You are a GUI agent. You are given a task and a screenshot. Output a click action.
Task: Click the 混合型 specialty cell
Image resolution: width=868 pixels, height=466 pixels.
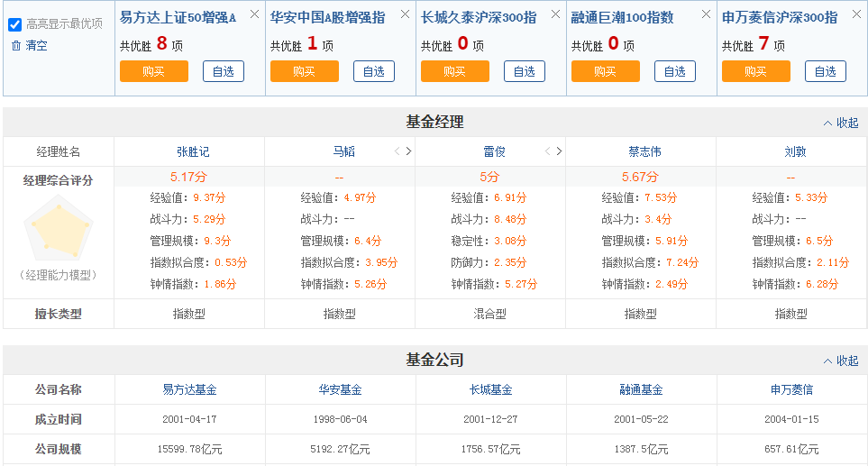[489, 314]
